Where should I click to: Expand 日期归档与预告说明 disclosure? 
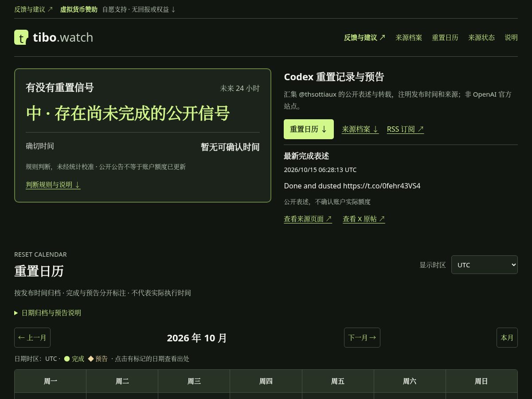[x=47, y=313]
